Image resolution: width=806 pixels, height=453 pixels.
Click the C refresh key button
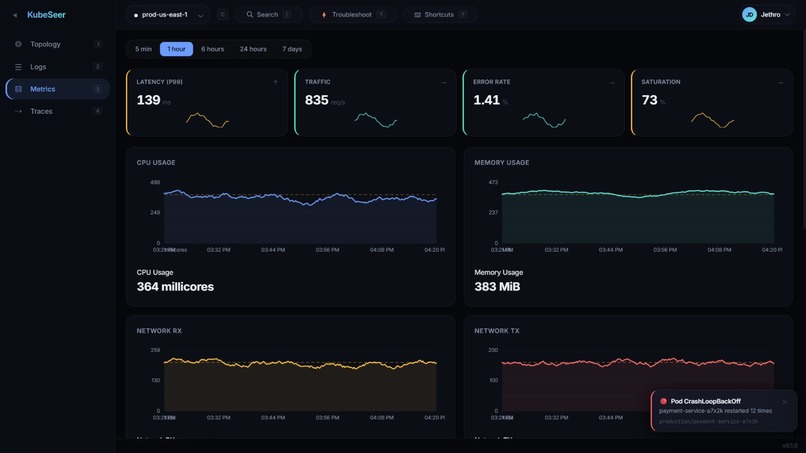point(223,15)
